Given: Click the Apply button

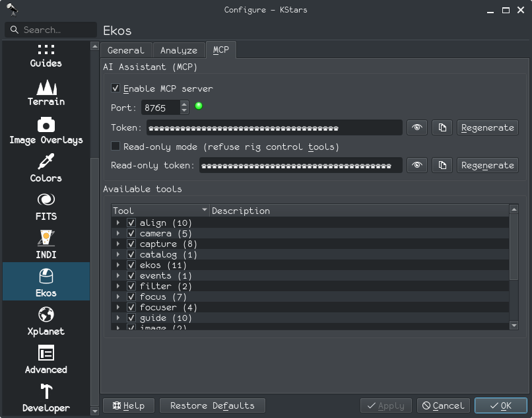Looking at the screenshot, I should pyautogui.click(x=385, y=405).
